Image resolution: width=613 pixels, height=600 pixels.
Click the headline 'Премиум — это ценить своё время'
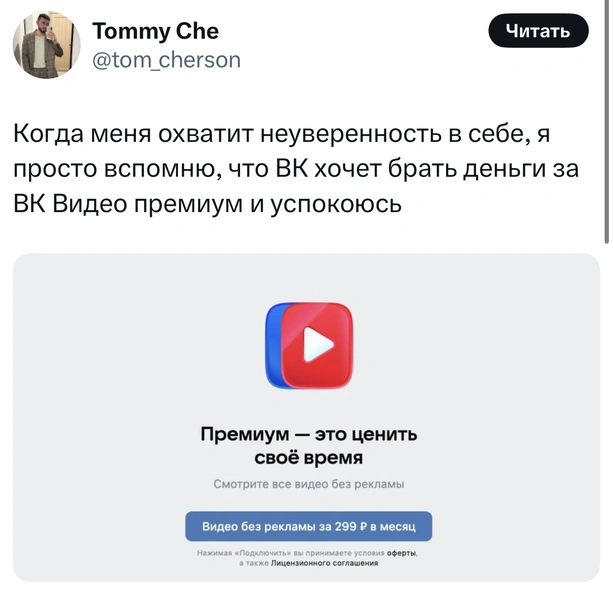(x=308, y=446)
